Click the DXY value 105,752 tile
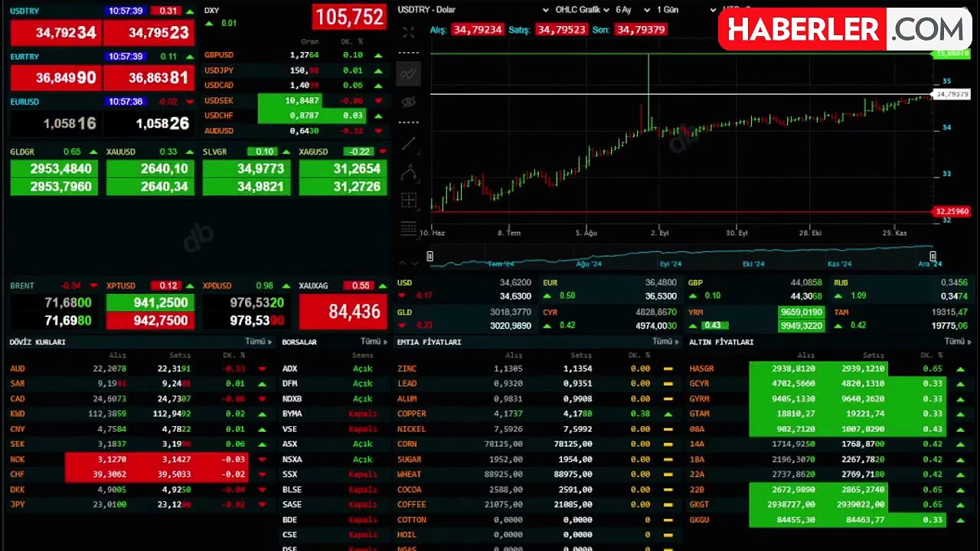Viewport: 980px width, 551px height. (x=349, y=17)
